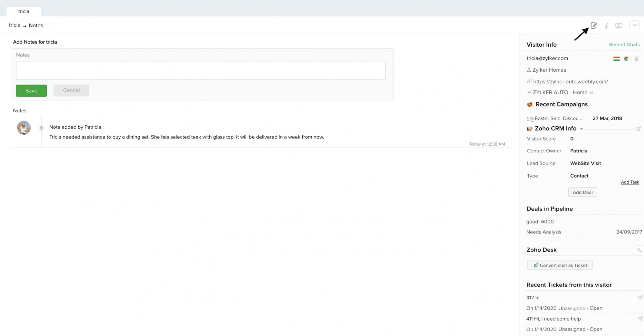Click the Add Task link

630,182
